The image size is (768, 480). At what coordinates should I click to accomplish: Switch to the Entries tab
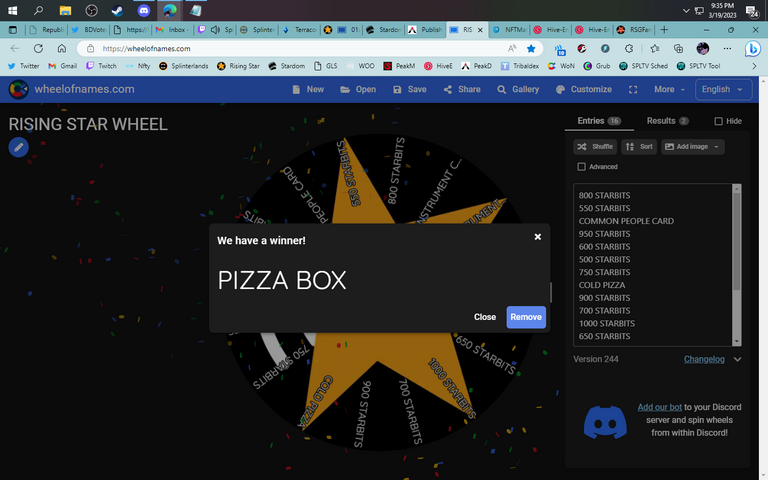[x=599, y=121]
